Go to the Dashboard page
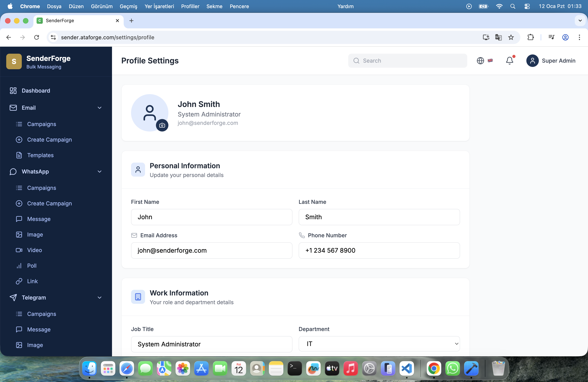Image resolution: width=588 pixels, height=382 pixels. click(x=36, y=91)
